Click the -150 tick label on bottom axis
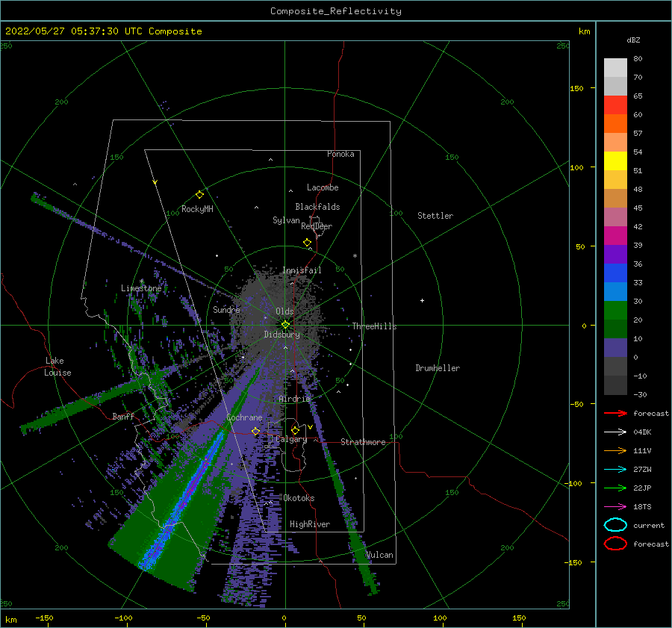Viewport: 672px width, 628px height. pyautogui.click(x=44, y=618)
